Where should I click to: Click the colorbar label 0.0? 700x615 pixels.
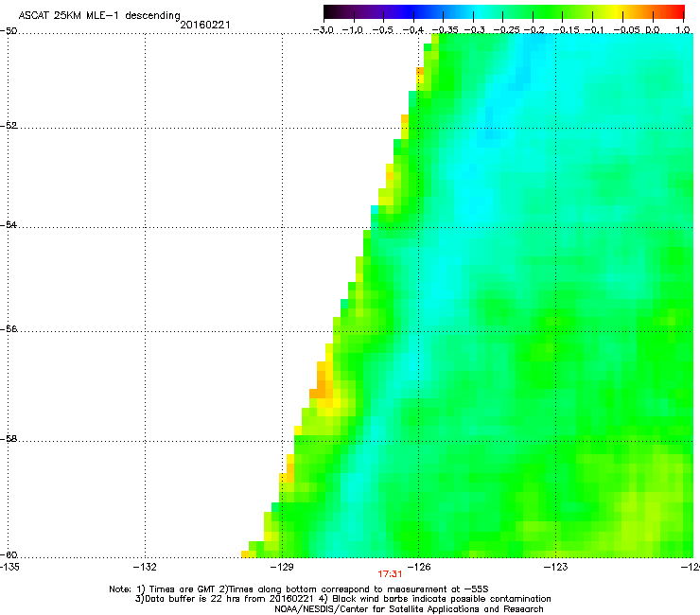point(653,30)
